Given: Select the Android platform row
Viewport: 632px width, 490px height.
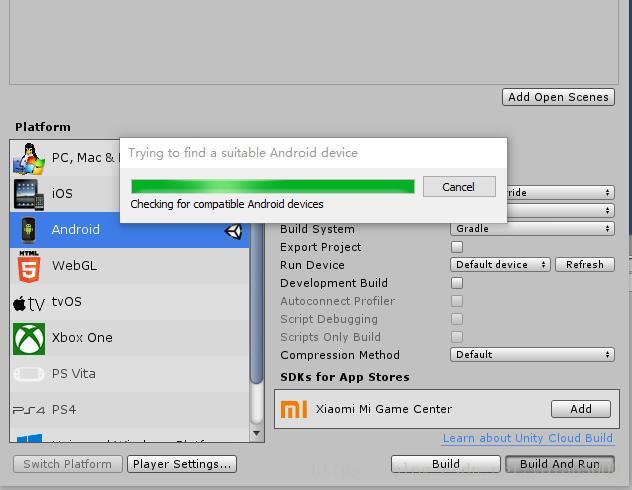Looking at the screenshot, I should point(129,230).
